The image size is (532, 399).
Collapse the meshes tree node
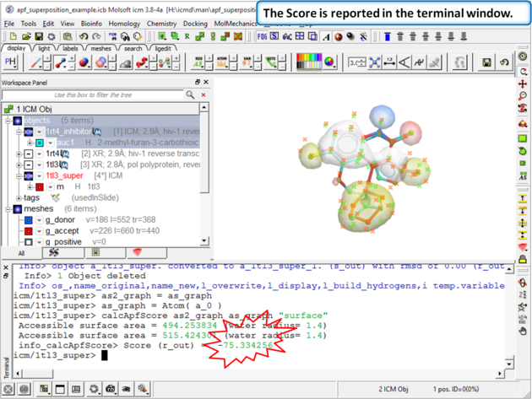[x=8, y=209]
